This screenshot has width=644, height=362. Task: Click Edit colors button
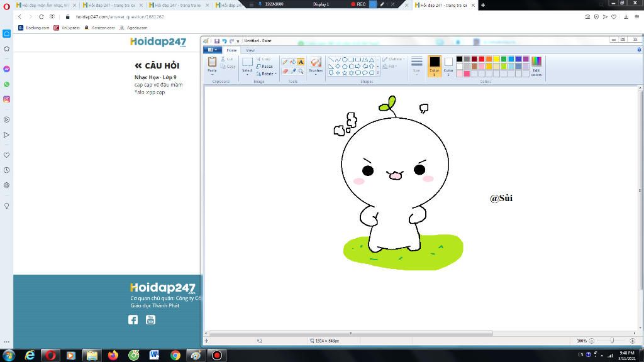[x=536, y=66]
